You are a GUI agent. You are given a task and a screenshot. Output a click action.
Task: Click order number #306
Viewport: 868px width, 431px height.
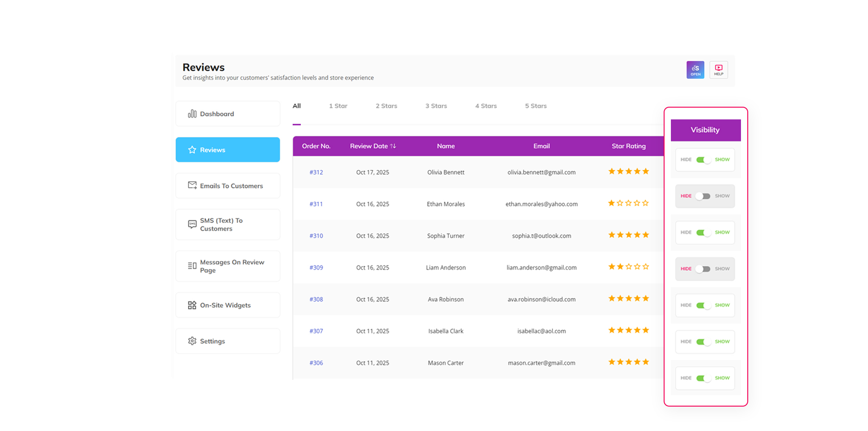pyautogui.click(x=316, y=363)
